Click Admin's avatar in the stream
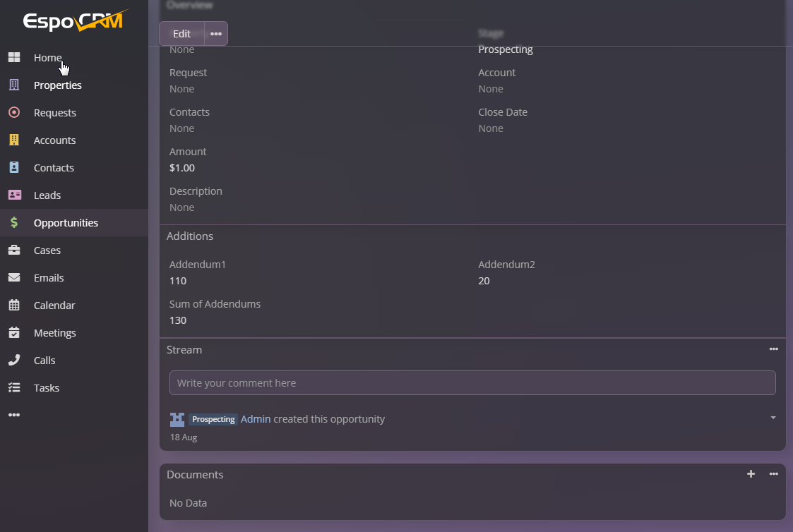This screenshot has width=793, height=532. pos(177,419)
